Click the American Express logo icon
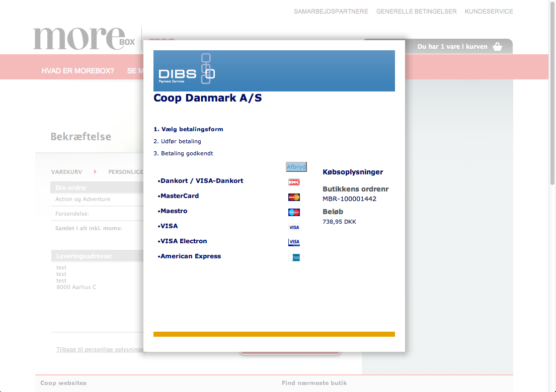 point(294,257)
